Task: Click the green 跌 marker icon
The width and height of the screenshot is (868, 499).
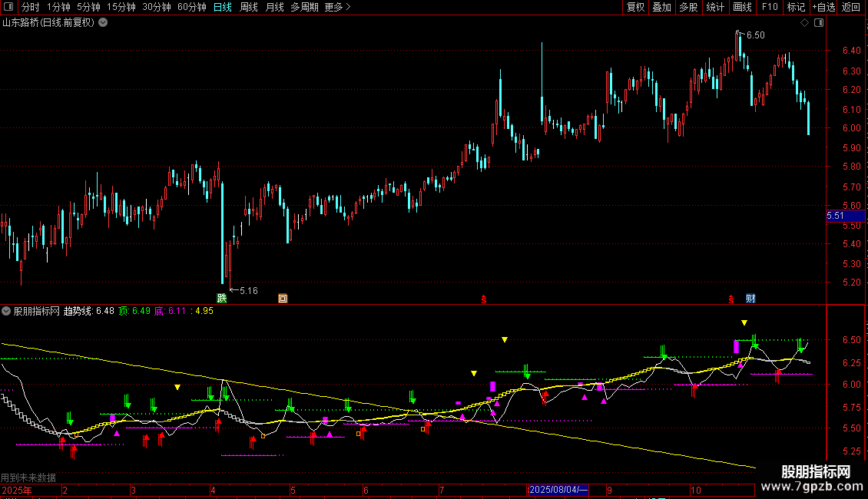Action: point(222,298)
